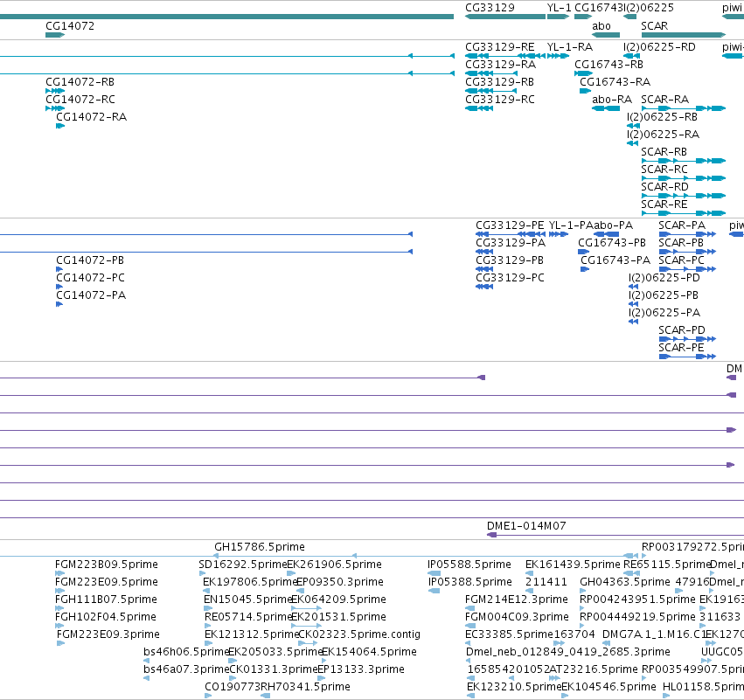Click the YL-1-RA transcript label

[570, 47]
